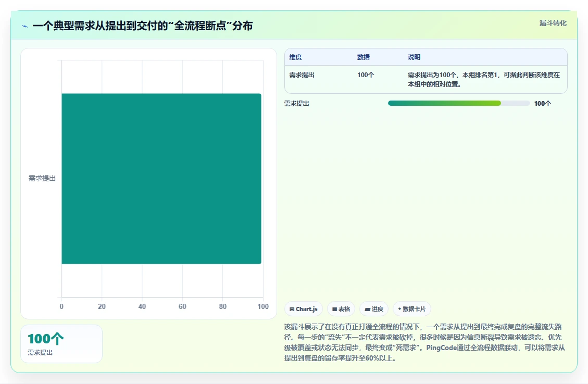Click the 数据 column header
588x384 pixels.
click(x=364, y=57)
